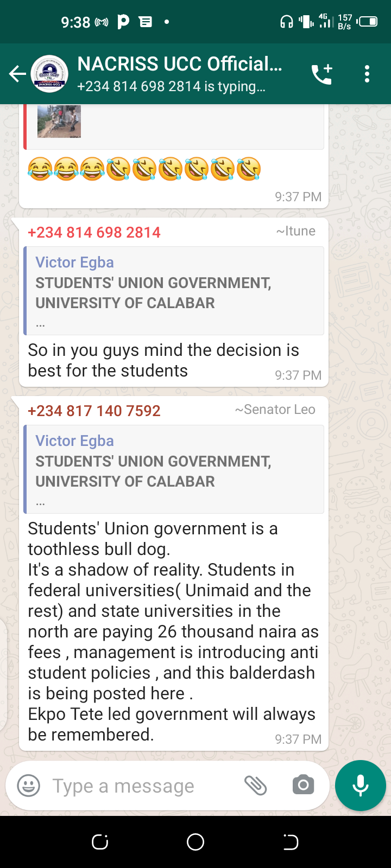Tap the Android back navigation button

pyautogui.click(x=291, y=842)
